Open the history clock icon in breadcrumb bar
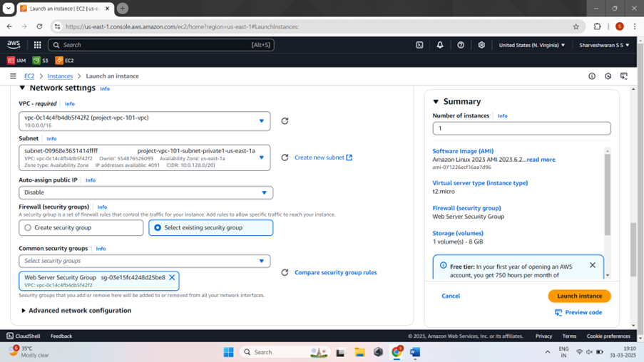The height and width of the screenshot is (362, 644). [x=608, y=76]
